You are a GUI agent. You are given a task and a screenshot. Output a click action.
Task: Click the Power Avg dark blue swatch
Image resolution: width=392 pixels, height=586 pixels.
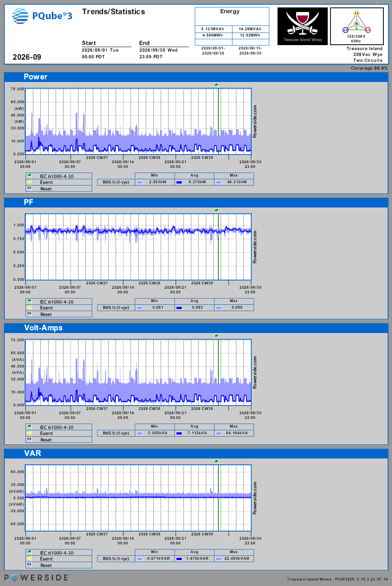pyautogui.click(x=179, y=182)
